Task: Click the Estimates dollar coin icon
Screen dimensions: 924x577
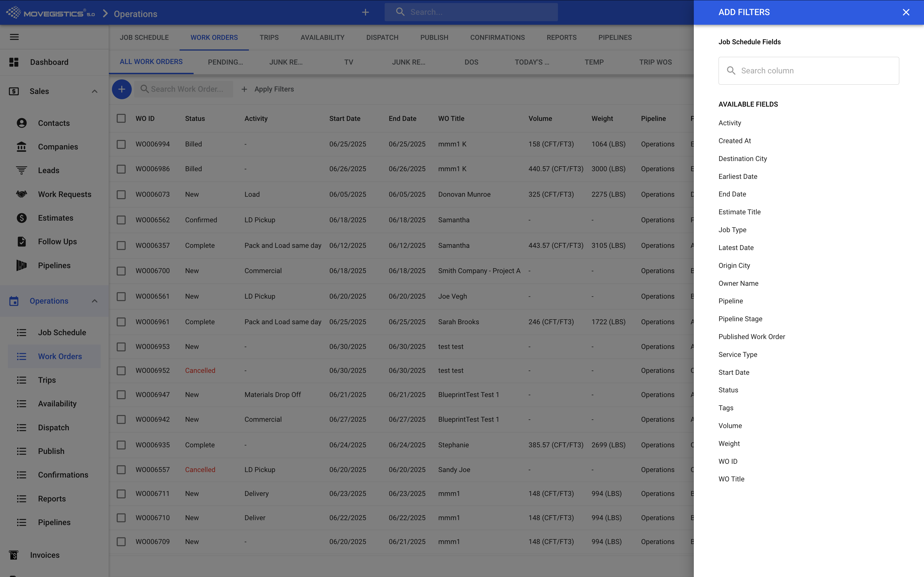Action: coord(22,218)
